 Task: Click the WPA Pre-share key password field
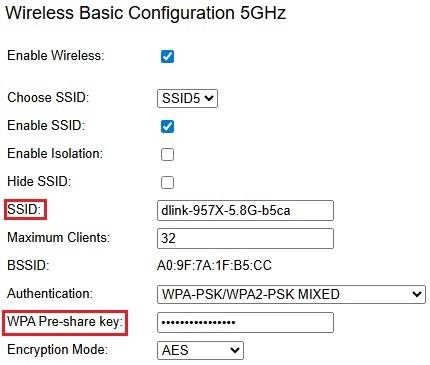pos(245,322)
